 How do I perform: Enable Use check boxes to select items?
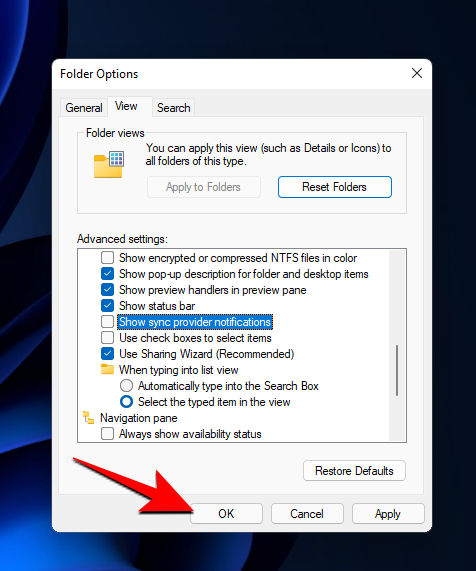click(x=107, y=338)
